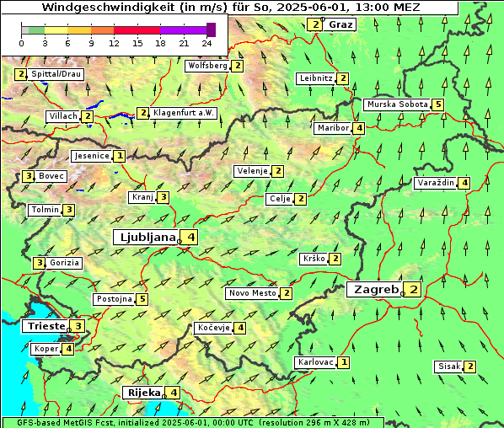Click the Postojna label
This screenshot has height=428, width=504.
115,299
